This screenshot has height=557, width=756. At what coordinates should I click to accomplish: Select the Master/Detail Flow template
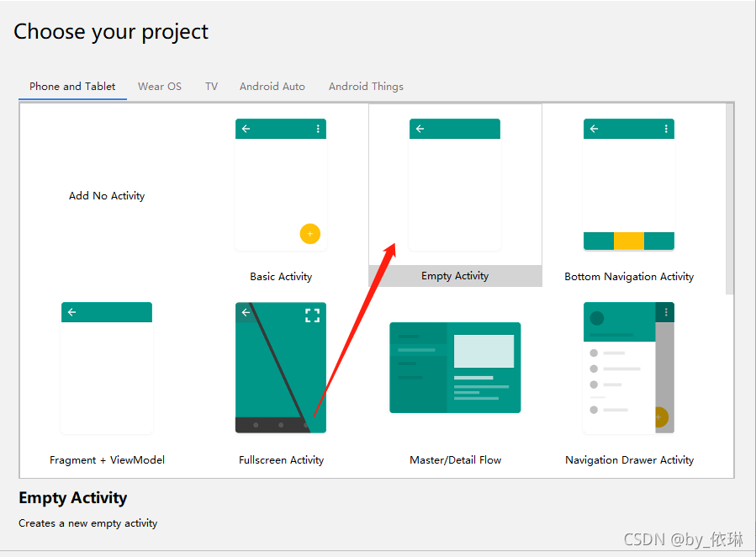(x=455, y=368)
